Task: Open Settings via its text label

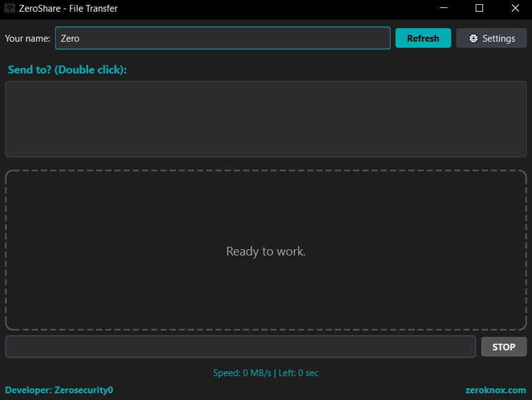Action: [x=498, y=39]
